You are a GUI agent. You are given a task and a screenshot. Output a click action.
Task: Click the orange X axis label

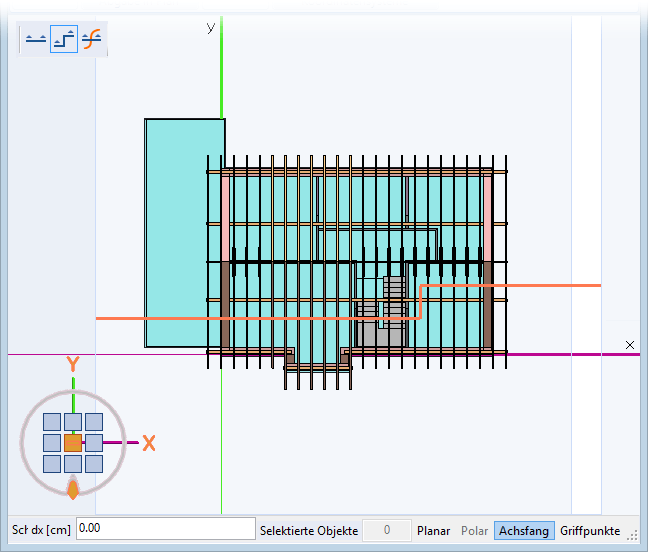pos(149,443)
